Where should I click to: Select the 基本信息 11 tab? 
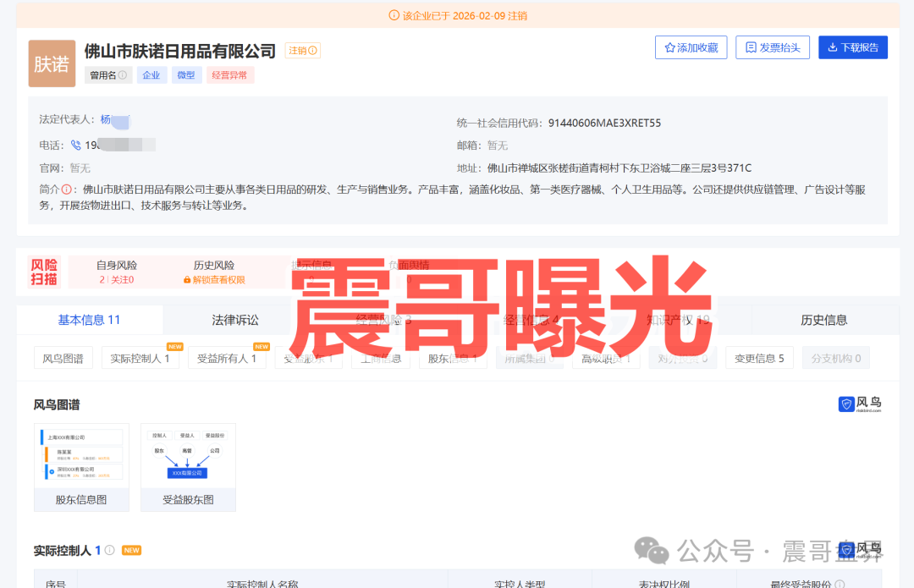click(90, 320)
